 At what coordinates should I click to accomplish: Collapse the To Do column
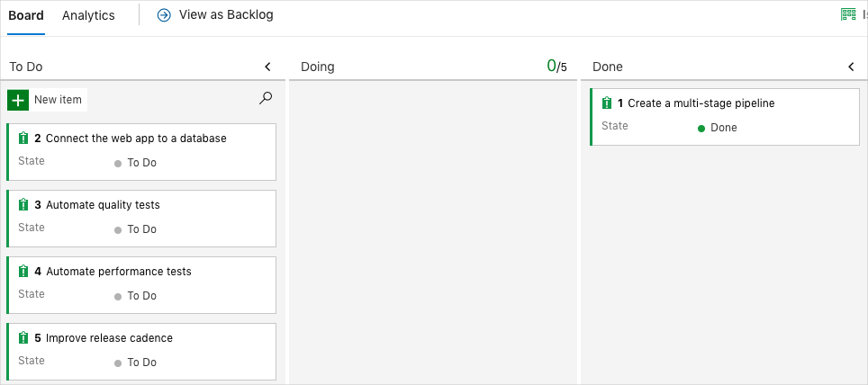(x=267, y=67)
